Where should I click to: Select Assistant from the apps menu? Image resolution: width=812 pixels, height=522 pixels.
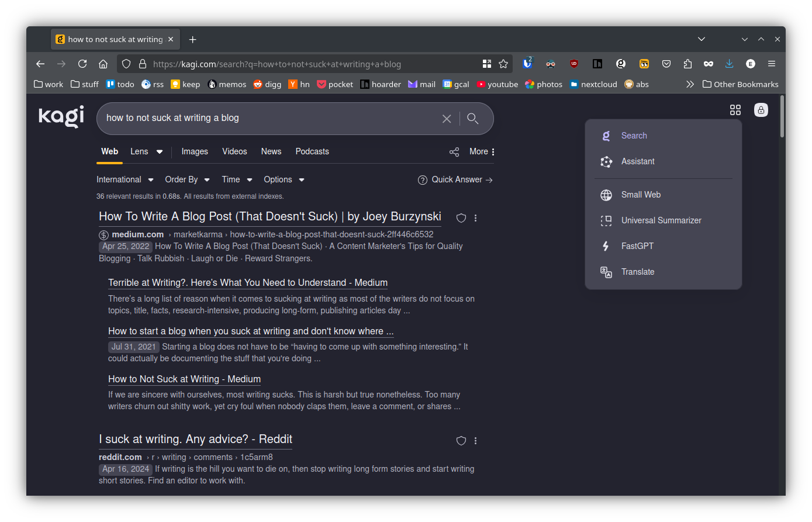[x=664, y=161]
